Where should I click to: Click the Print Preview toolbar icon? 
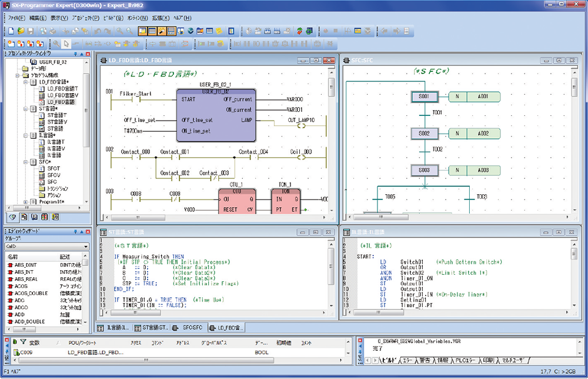pos(44,31)
